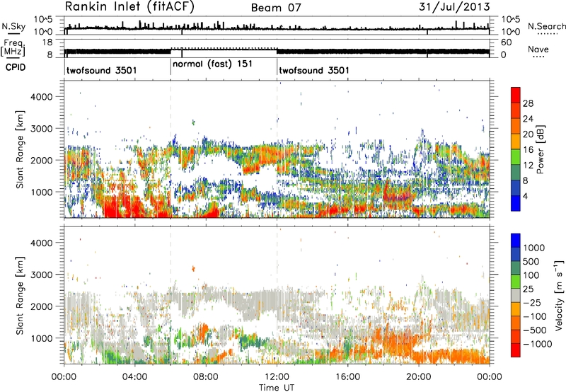Image resolution: width=566 pixels, height=392 pixels.
Task: Click the '04:00' time axis label
Action: (x=134, y=377)
